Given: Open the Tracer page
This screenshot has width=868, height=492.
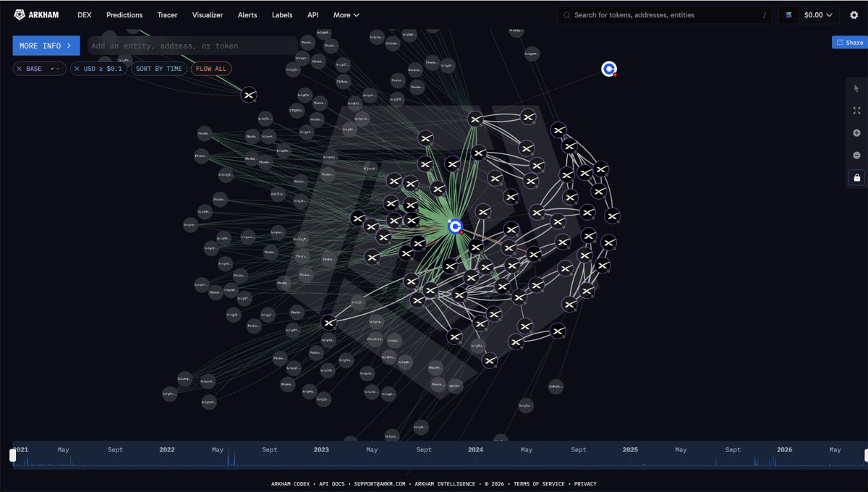Looking at the screenshot, I should [x=167, y=14].
